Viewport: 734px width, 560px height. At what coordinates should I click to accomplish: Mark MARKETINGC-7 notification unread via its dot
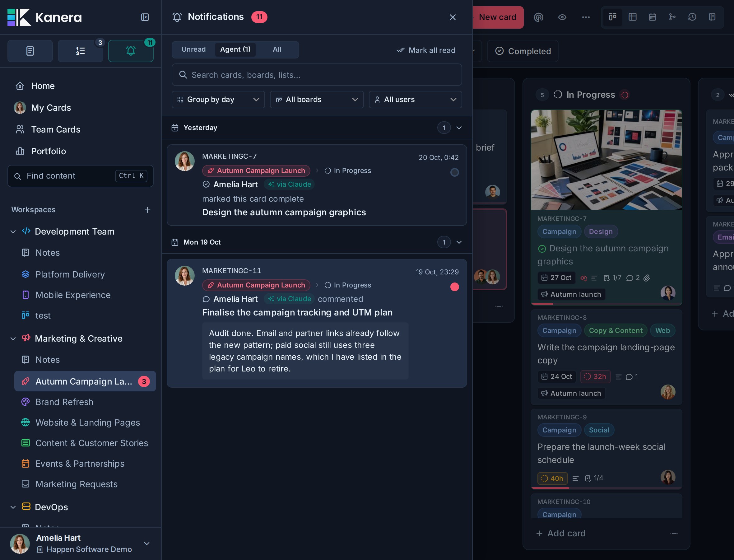[x=454, y=172]
